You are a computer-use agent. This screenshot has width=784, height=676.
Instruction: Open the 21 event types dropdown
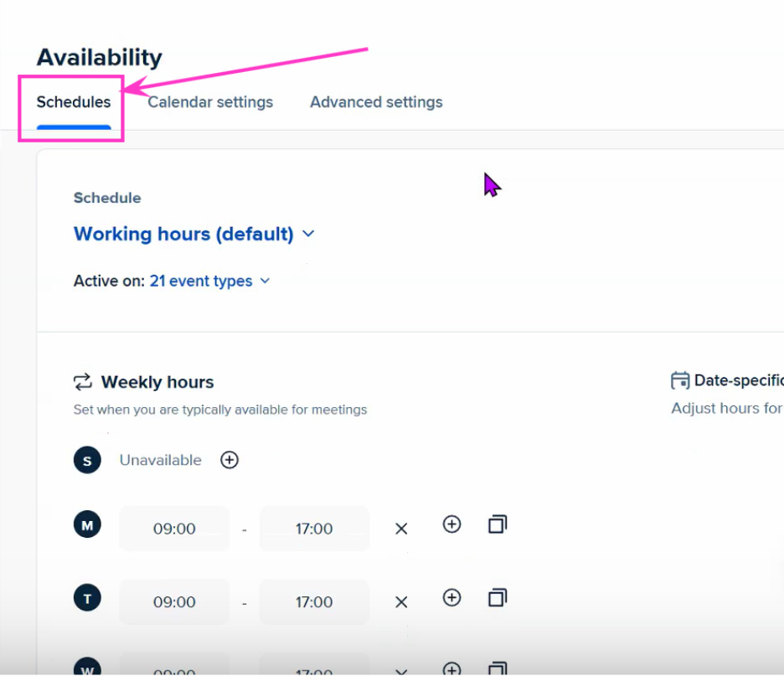coord(210,281)
